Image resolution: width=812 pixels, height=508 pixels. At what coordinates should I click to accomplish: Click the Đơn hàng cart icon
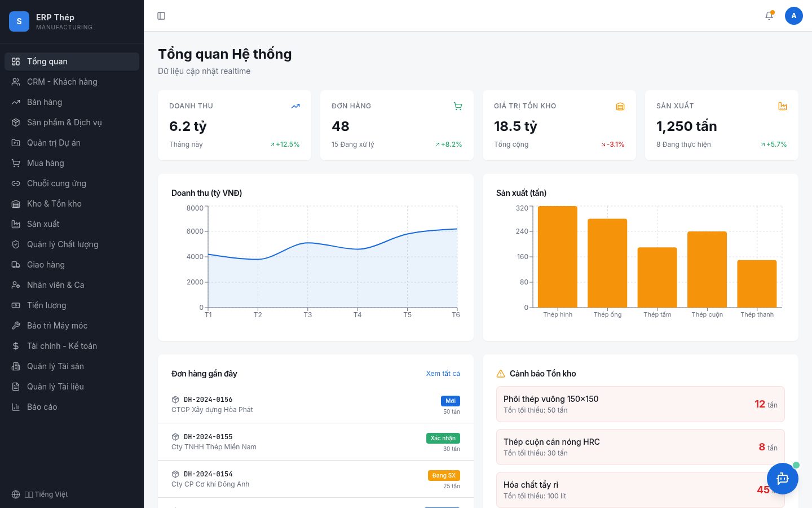click(x=458, y=106)
